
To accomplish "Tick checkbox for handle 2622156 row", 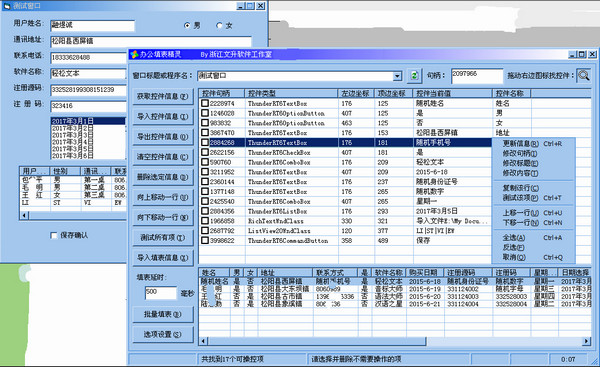I will point(205,152).
